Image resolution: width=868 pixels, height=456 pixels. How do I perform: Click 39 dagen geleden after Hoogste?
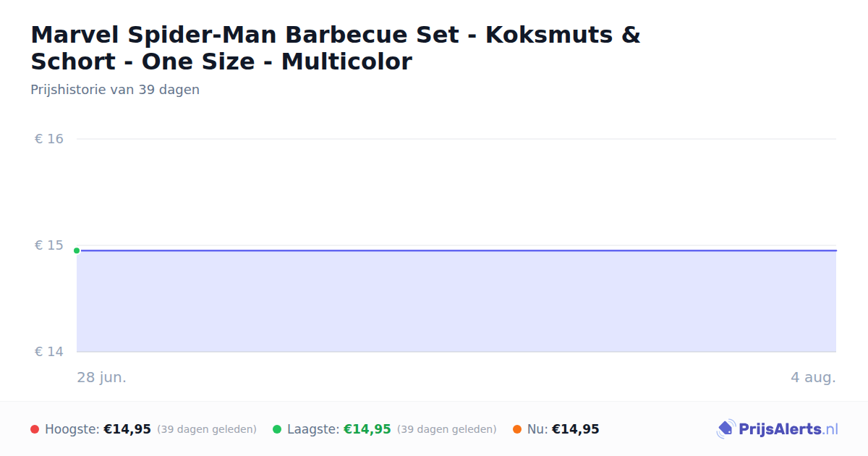207,429
